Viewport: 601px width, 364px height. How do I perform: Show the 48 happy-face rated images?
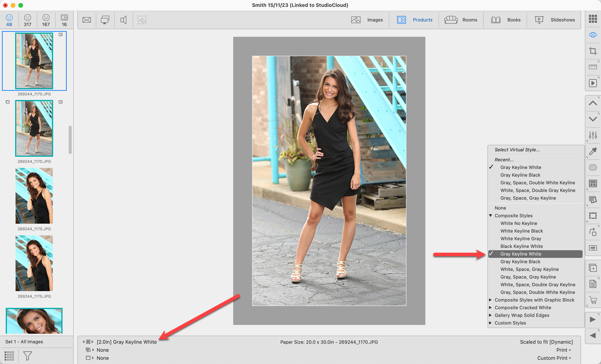tap(9, 20)
